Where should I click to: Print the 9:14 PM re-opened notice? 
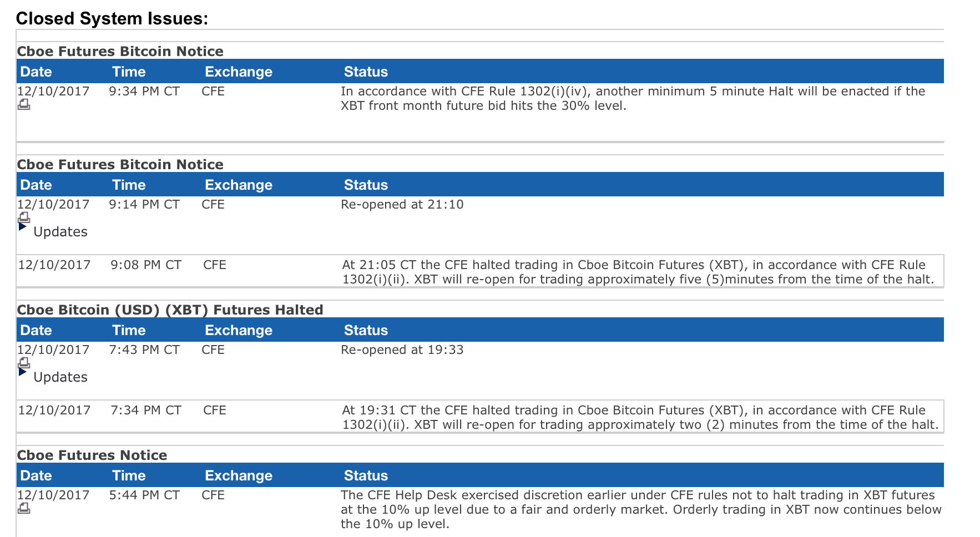click(x=24, y=217)
